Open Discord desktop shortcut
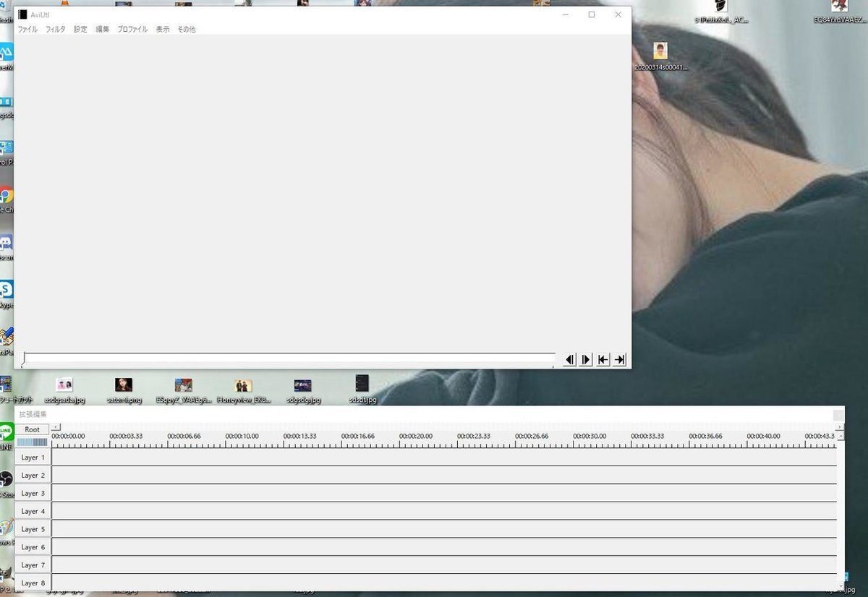Viewport: 868px width, 597px height. pos(6,246)
